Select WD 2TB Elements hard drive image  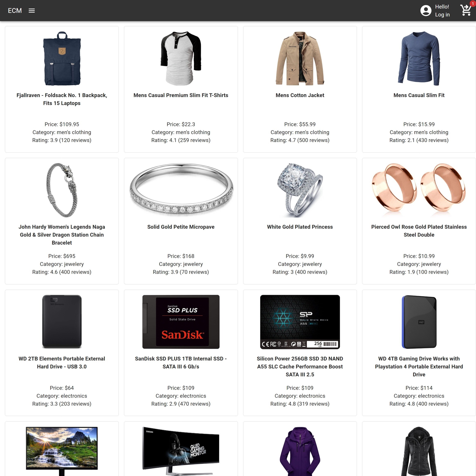click(x=62, y=322)
